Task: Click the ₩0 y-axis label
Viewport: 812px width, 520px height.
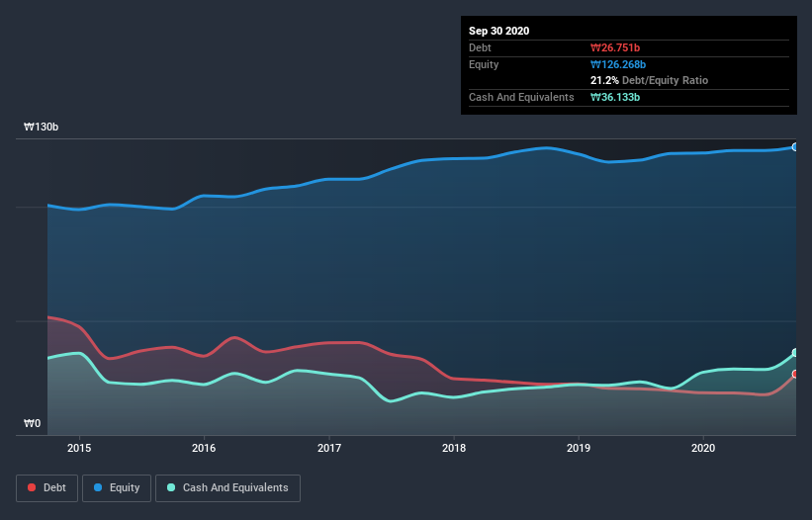Action: pos(32,423)
